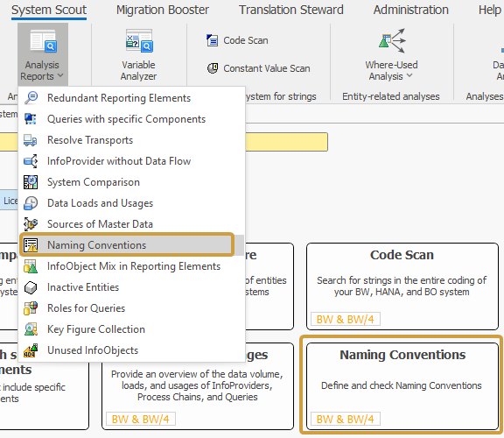Image resolution: width=504 pixels, height=438 pixels.
Task: Click the InfoProvider without Data Flow icon
Action: (31, 161)
